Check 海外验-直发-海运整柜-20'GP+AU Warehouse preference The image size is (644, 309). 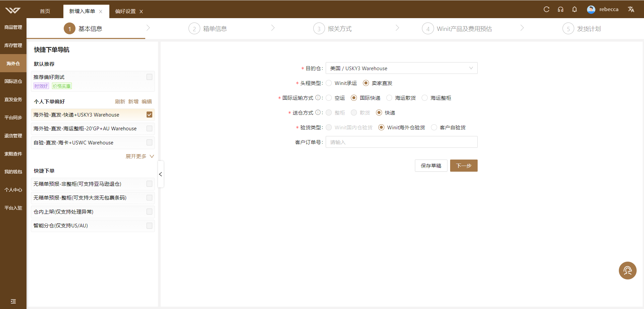pos(149,128)
